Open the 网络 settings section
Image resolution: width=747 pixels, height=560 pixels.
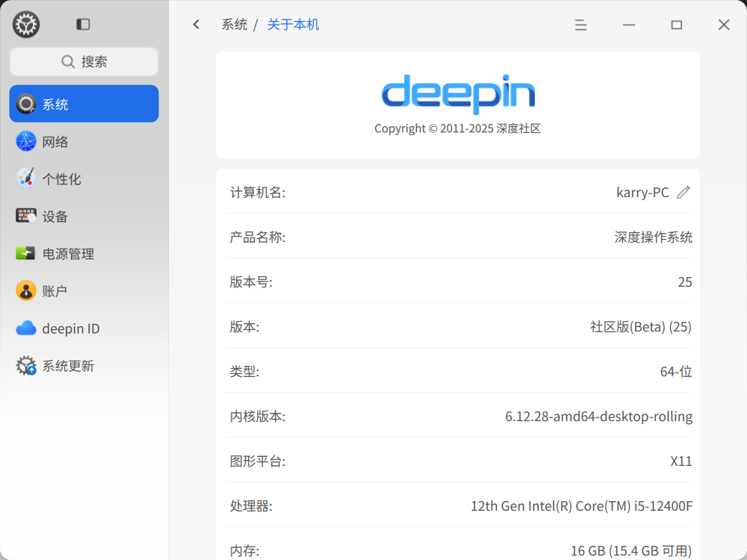[x=84, y=141]
